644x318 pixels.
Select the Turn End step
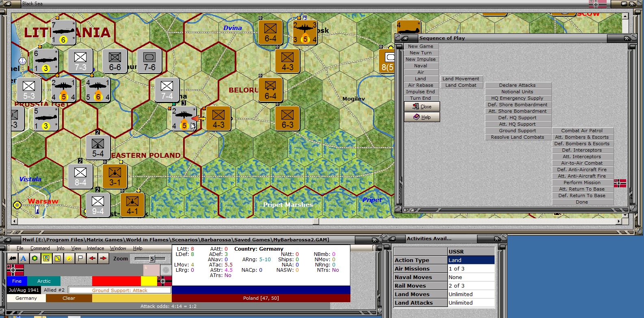(421, 98)
